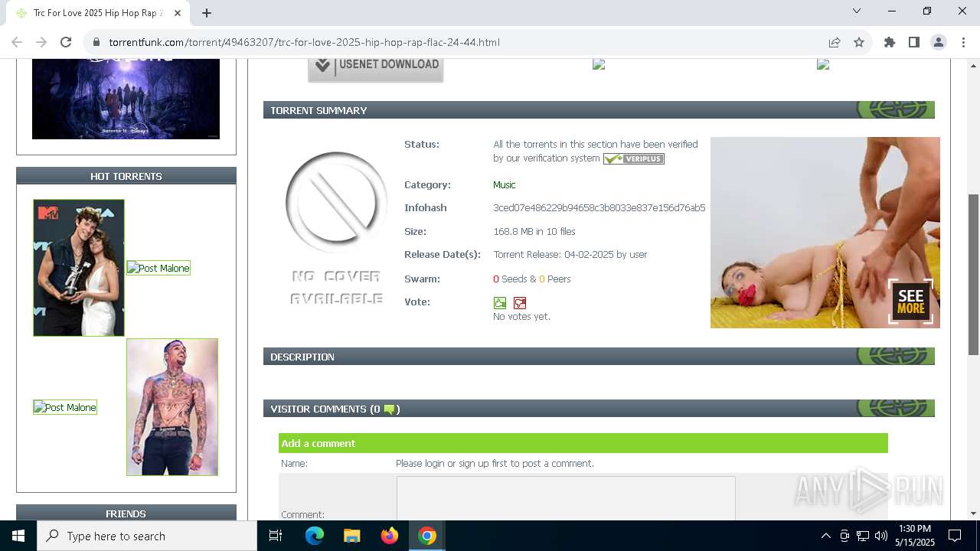Click the "No votes yet." text

coord(521,316)
